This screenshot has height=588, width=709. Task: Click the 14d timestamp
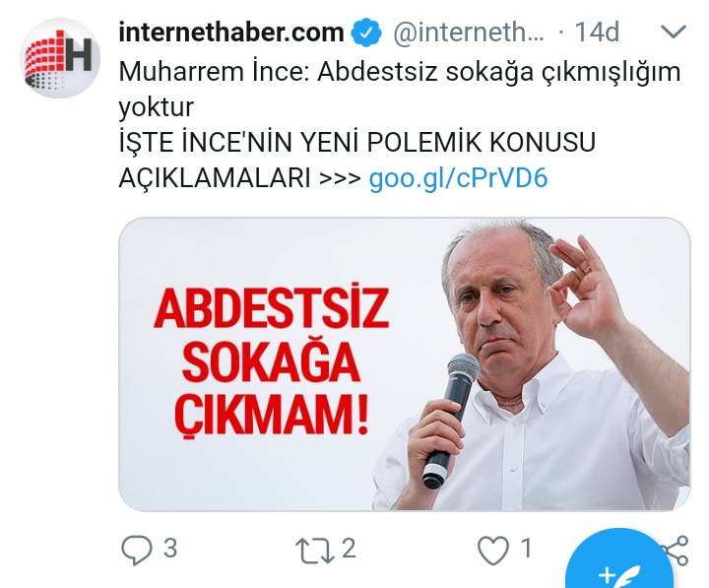click(x=597, y=33)
